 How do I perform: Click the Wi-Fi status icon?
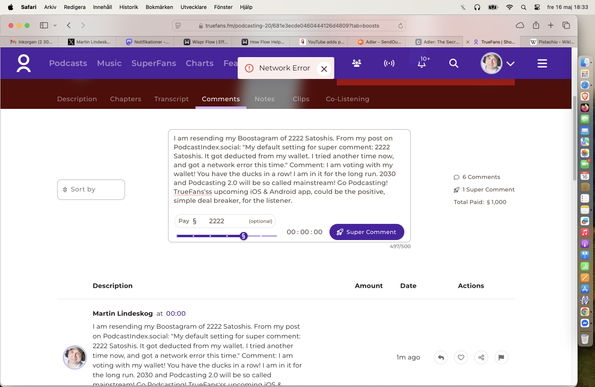pos(510,7)
